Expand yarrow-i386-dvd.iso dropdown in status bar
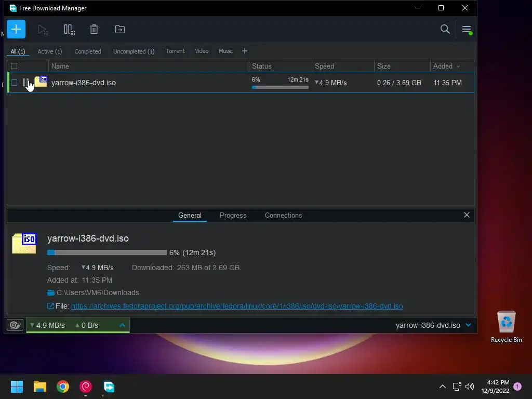Screen dimensions: 532x399 click(x=469, y=325)
